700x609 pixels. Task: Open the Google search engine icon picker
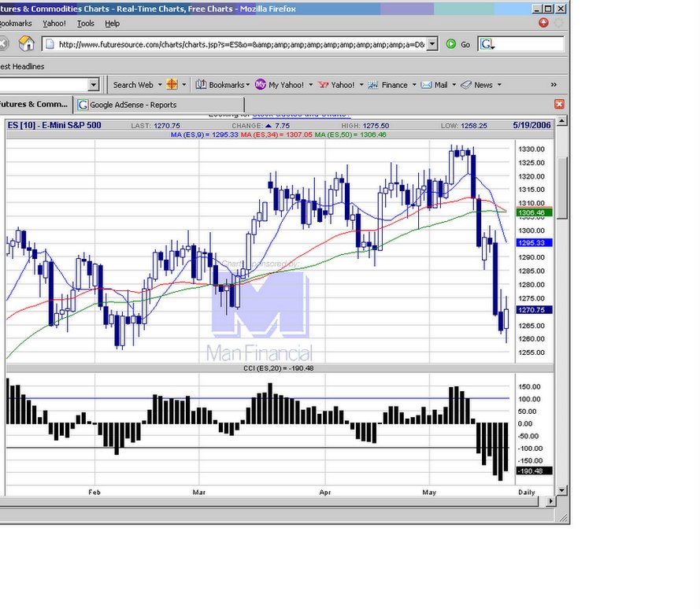click(487, 44)
